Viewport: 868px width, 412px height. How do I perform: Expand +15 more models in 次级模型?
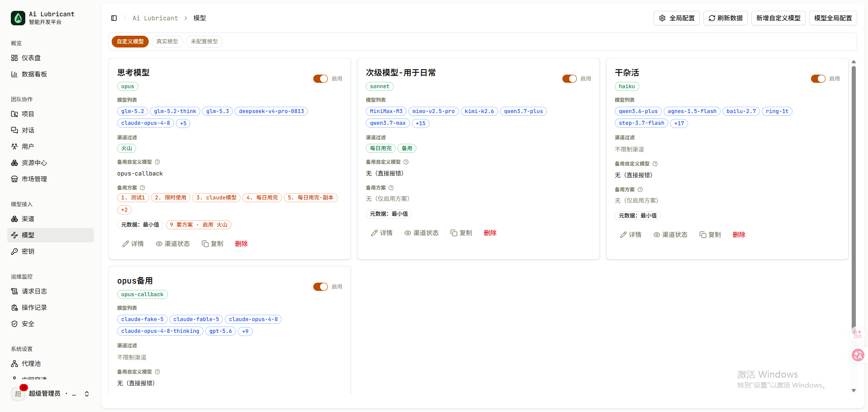coord(420,123)
